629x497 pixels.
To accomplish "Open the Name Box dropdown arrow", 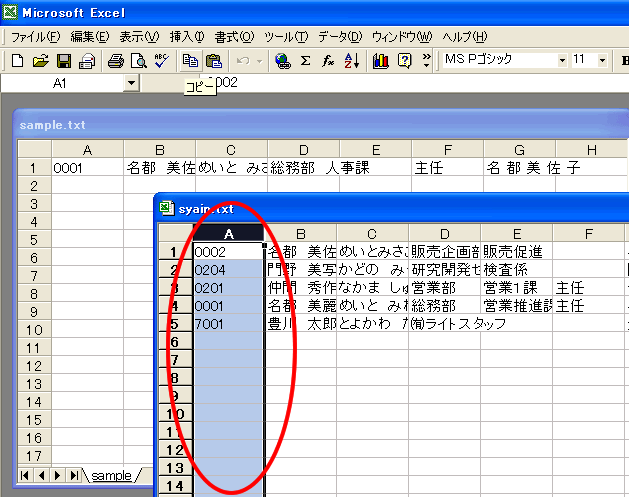I will click(x=131, y=83).
